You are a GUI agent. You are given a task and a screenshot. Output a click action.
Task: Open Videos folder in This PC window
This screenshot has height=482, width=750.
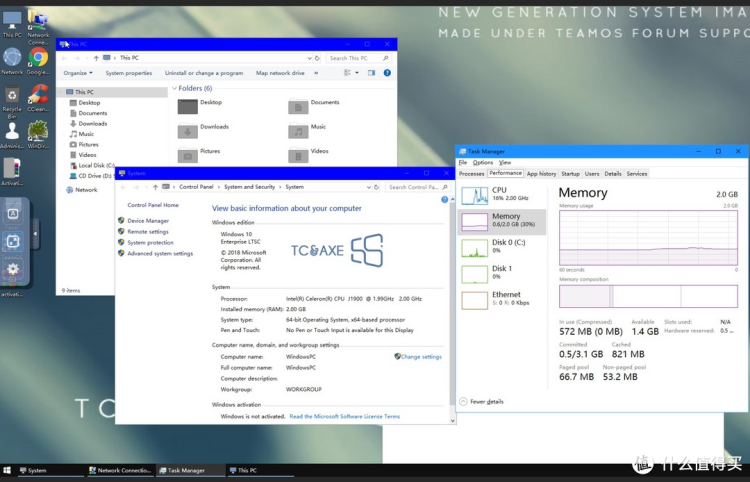point(309,155)
